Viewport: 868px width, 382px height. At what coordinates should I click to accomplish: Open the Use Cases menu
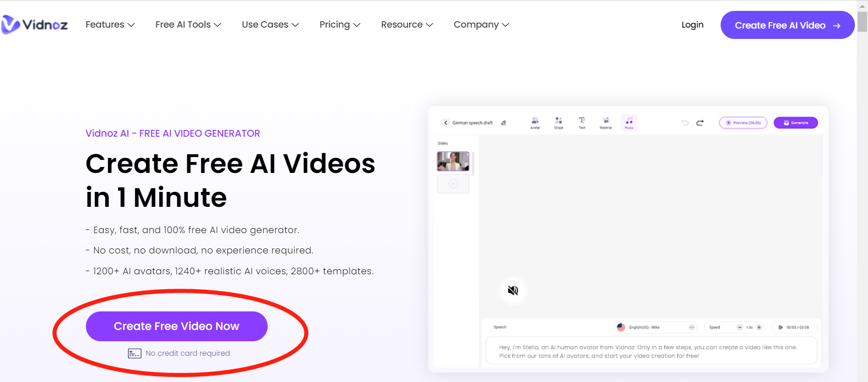coord(270,24)
